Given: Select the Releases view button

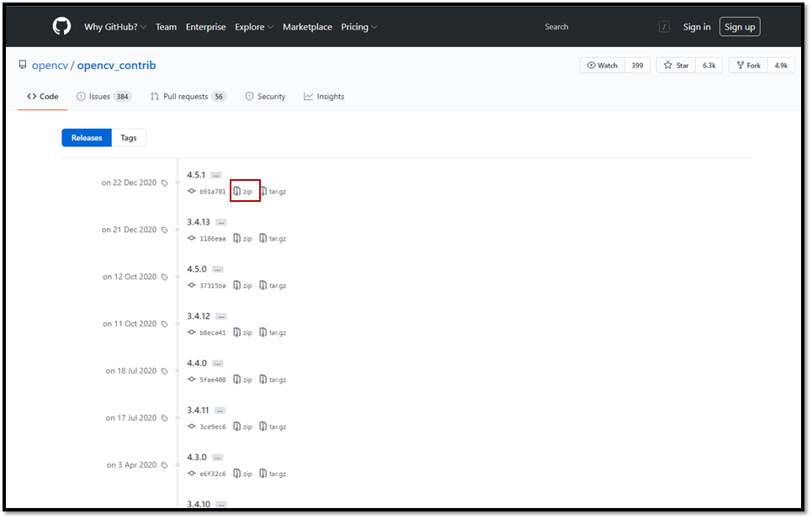Looking at the screenshot, I should [87, 138].
